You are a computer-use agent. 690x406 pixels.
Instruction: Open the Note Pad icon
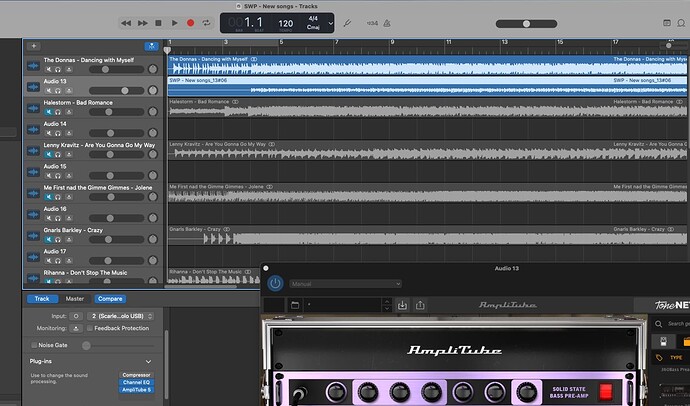click(x=667, y=23)
